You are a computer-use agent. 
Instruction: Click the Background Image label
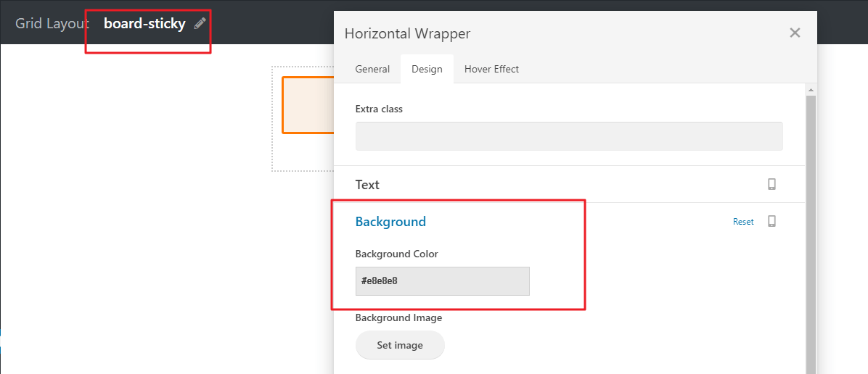(x=398, y=318)
